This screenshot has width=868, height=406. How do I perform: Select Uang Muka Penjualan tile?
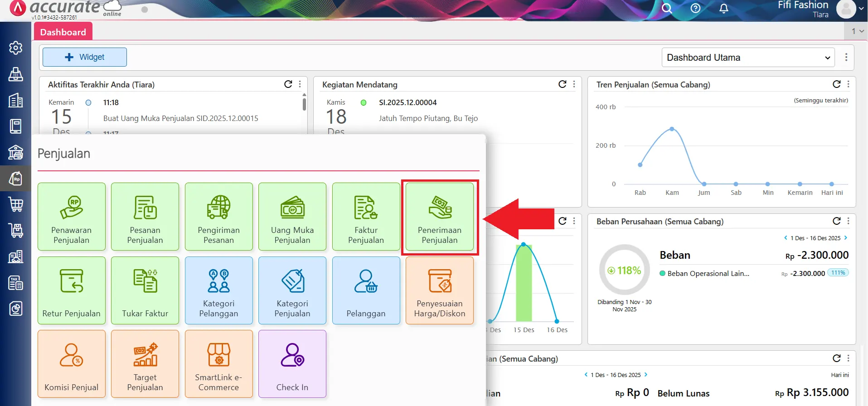[292, 217]
